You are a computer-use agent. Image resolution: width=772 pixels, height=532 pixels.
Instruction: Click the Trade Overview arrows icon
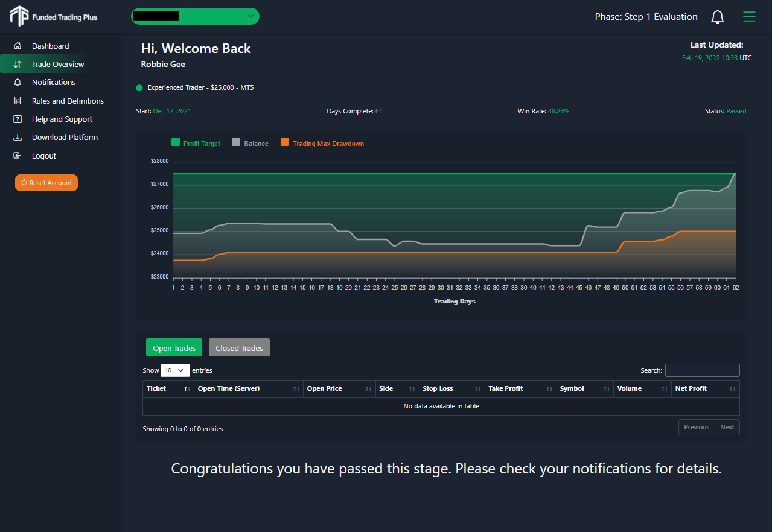click(x=18, y=64)
